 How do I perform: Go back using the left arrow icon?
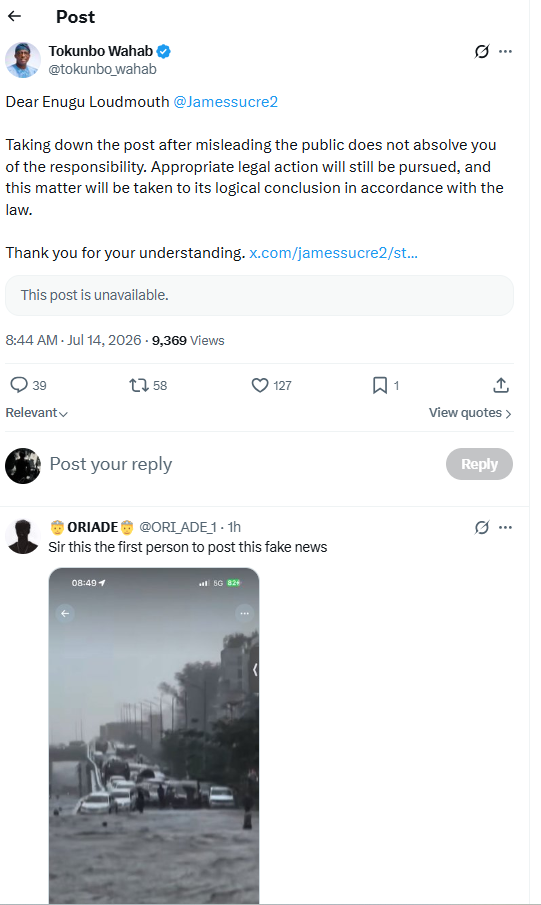pyautogui.click(x=14, y=16)
